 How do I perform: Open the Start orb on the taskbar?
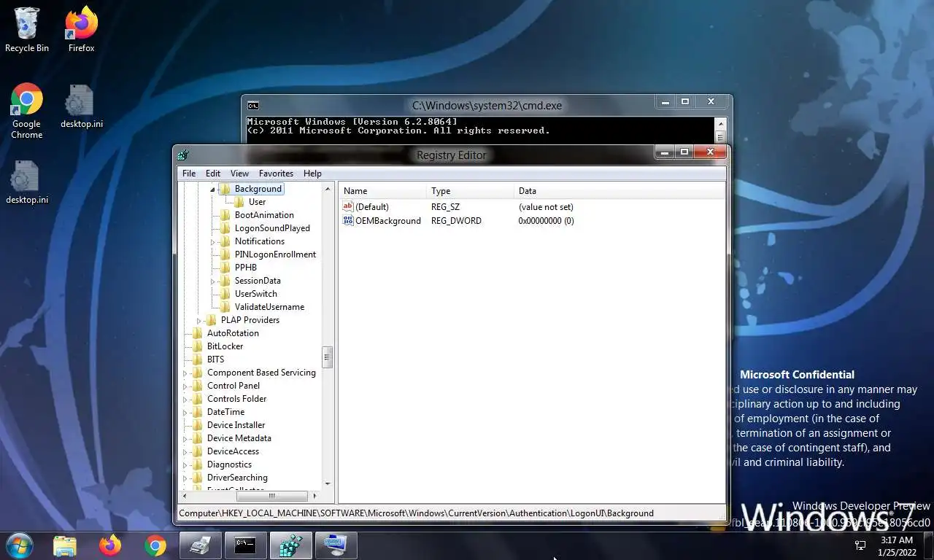pos(18,545)
